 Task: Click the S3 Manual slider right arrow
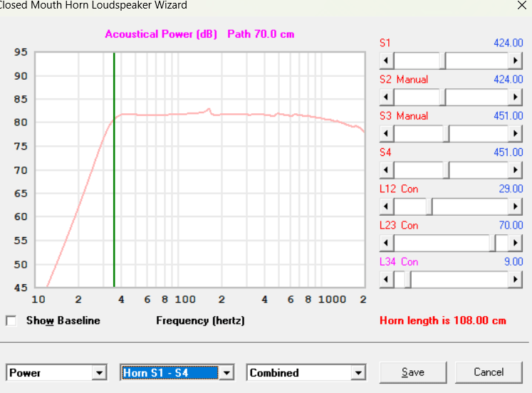pos(515,134)
